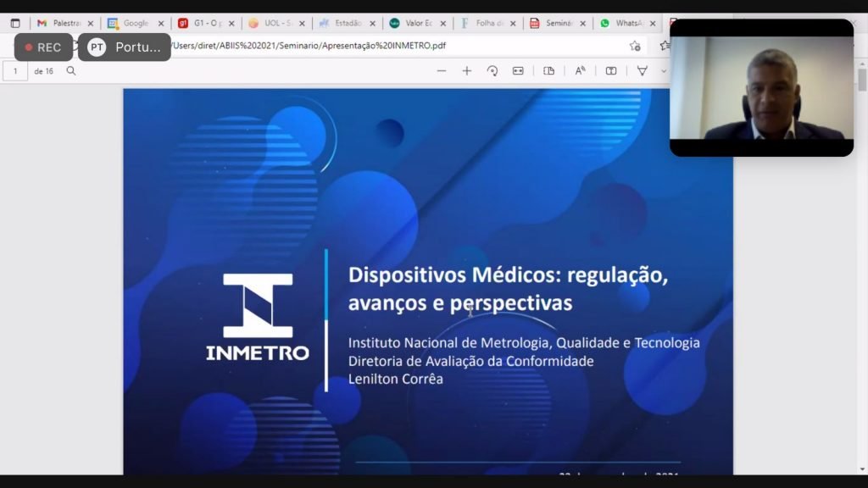Click the Portuguese language button

(125, 47)
